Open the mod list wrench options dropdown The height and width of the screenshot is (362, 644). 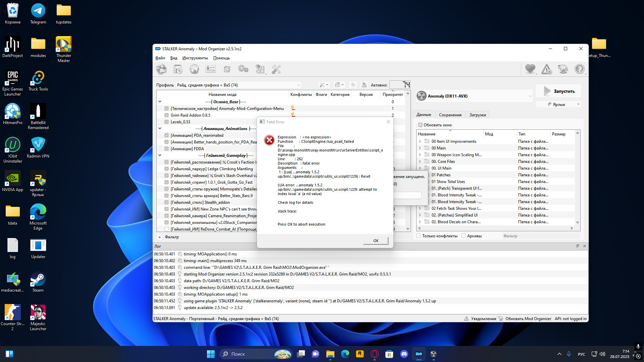tap(324, 85)
